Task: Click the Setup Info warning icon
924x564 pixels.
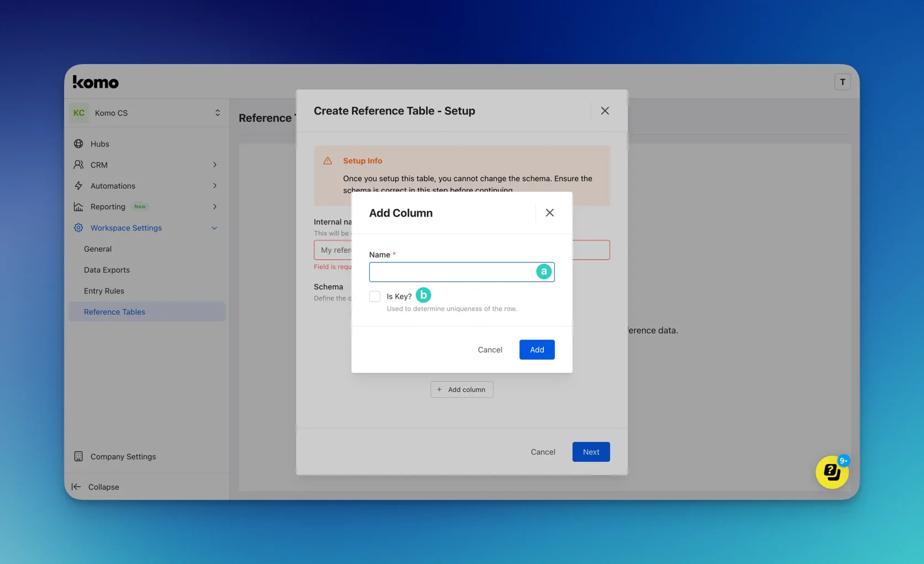Action: (328, 161)
